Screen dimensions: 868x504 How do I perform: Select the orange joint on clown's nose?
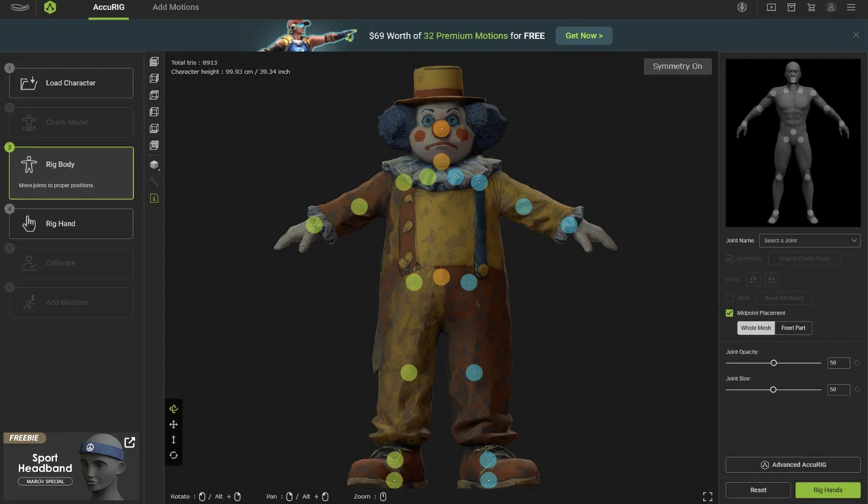(x=441, y=129)
